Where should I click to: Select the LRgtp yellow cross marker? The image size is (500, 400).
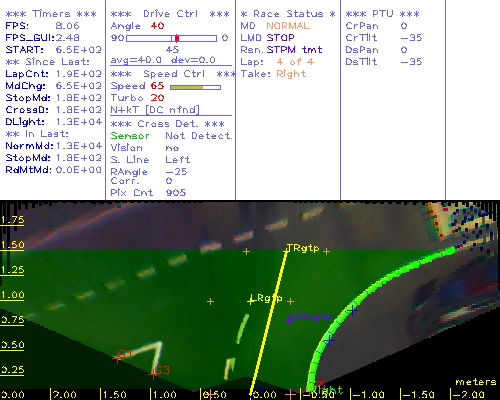tap(251, 300)
